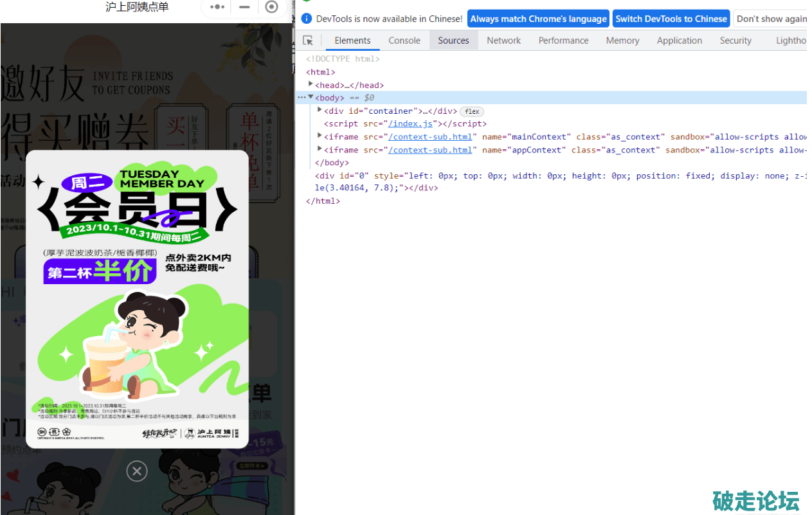Click the mini program minimize dash icon
The image size is (812, 515).
pos(244,7)
